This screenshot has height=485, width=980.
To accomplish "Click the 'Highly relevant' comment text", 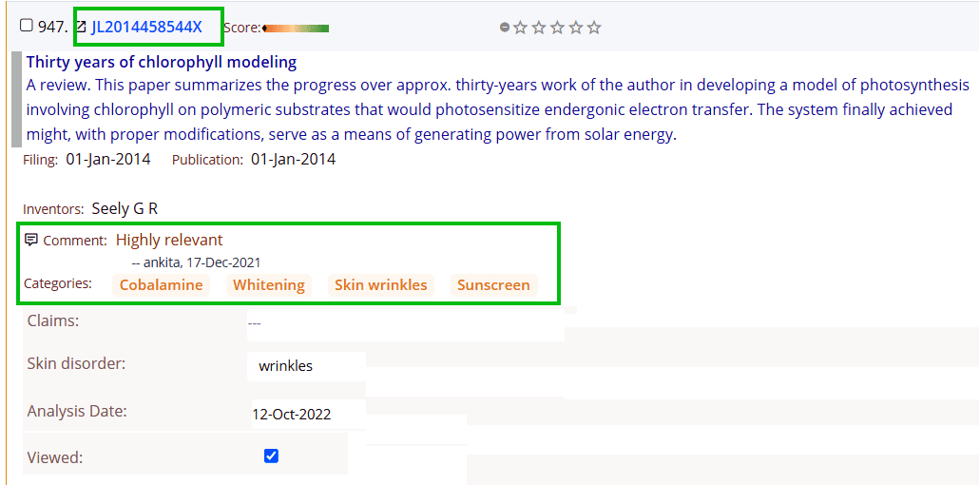I will pyautogui.click(x=169, y=240).
